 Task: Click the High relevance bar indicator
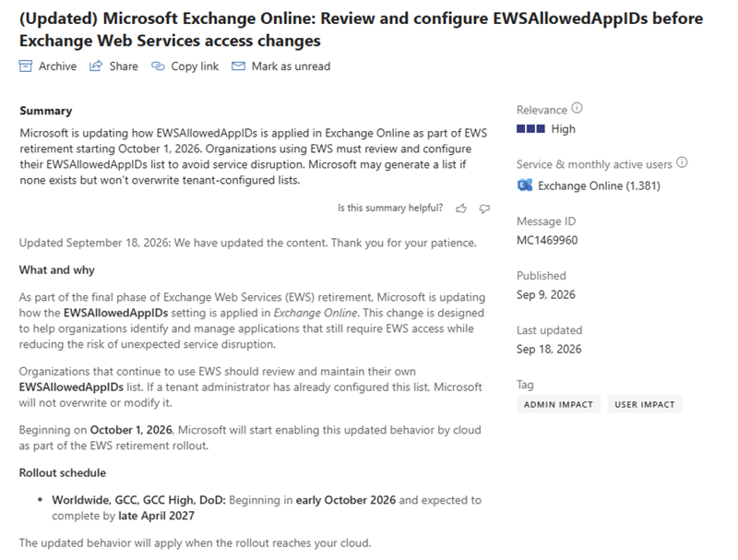531,128
